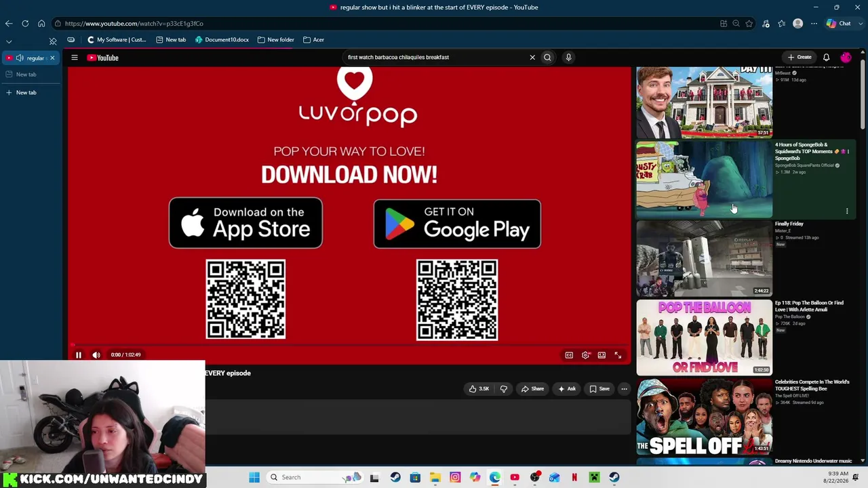Open the MrBeast video thumbnail
868x488 pixels.
point(704,102)
